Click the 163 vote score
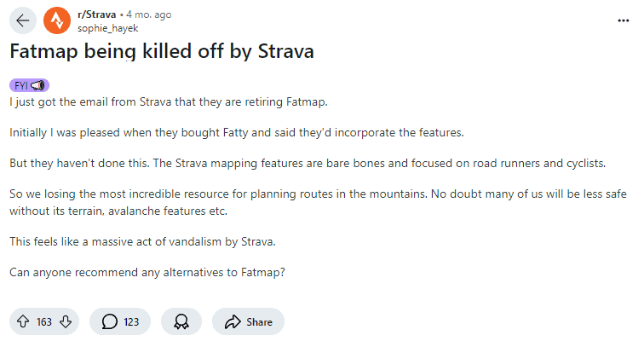 [44, 322]
